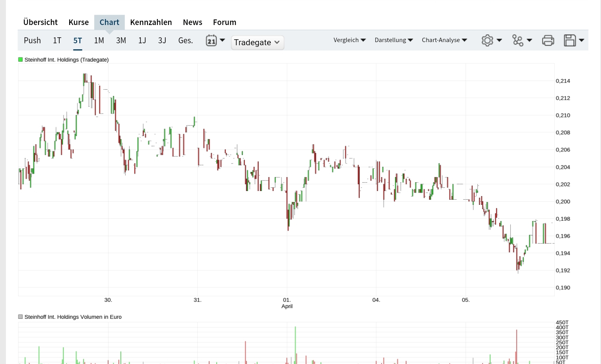Open the Kennzahlen tab
The image size is (601, 364).
(x=151, y=22)
